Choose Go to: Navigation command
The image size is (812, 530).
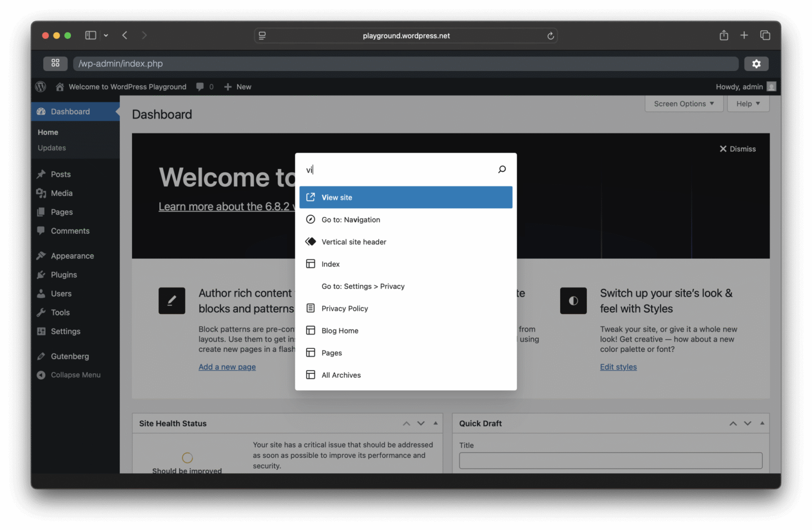(x=405, y=220)
